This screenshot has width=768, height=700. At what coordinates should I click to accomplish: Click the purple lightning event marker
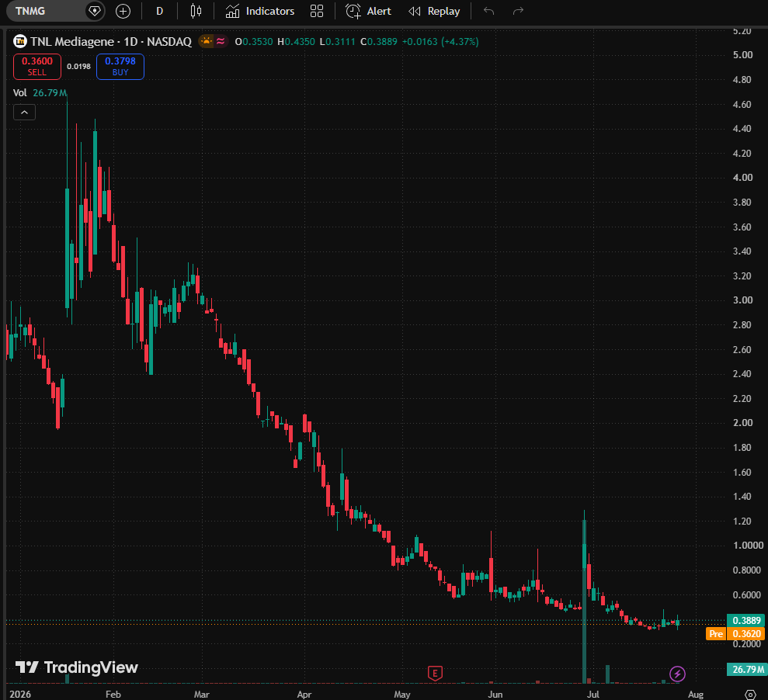click(677, 674)
